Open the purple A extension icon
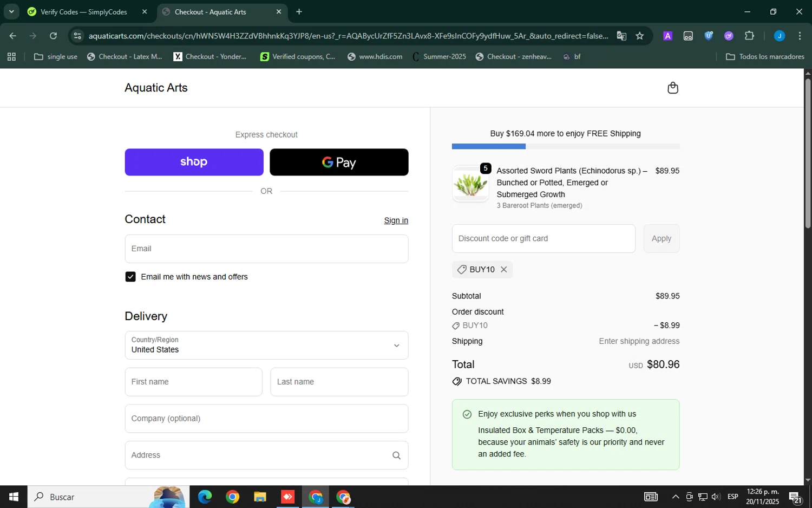 coord(668,36)
